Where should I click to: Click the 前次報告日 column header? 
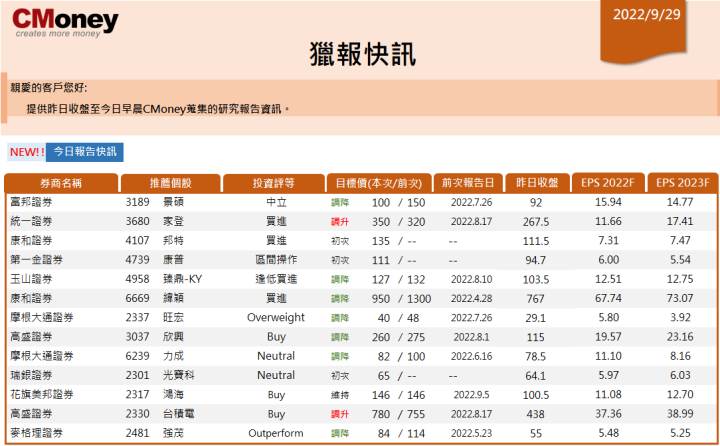click(x=468, y=183)
